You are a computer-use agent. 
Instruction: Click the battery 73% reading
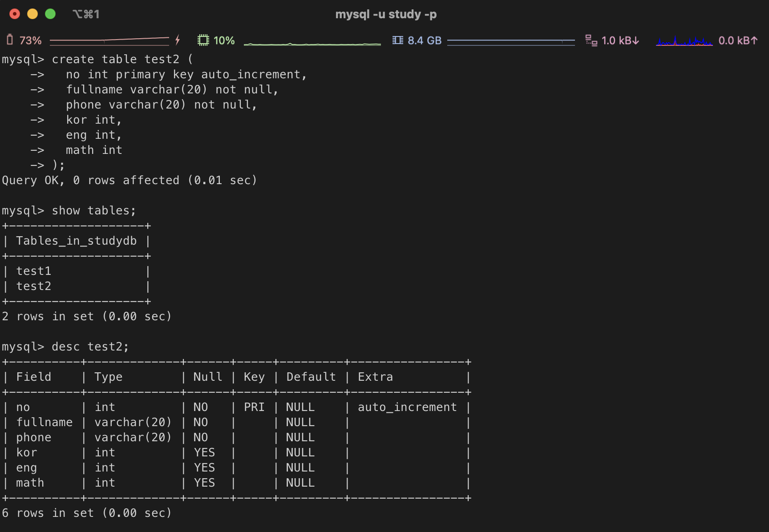point(31,40)
